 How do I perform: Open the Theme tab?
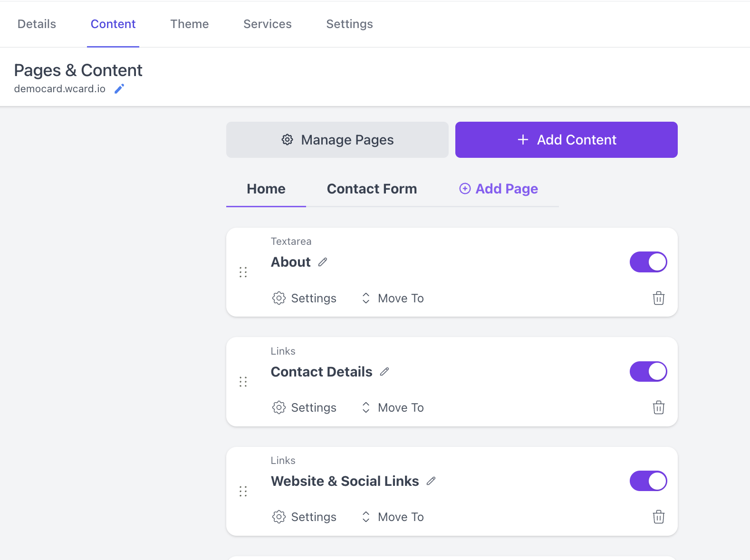click(x=190, y=24)
